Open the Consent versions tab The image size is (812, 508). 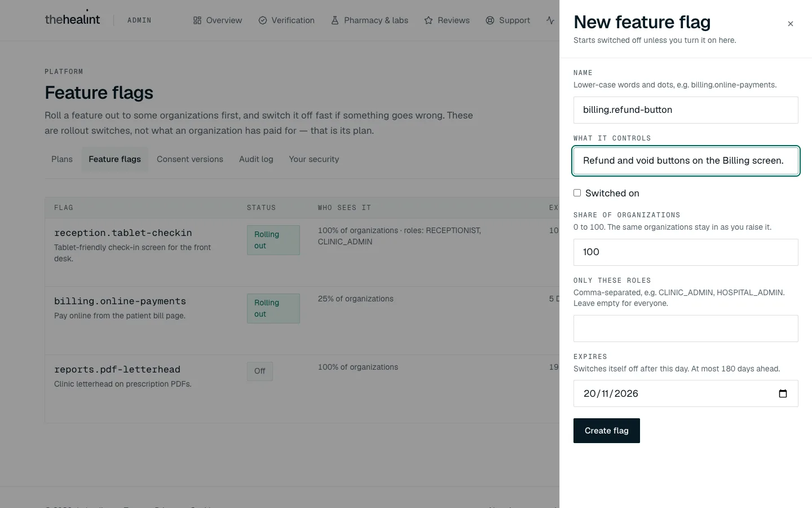pyautogui.click(x=190, y=159)
